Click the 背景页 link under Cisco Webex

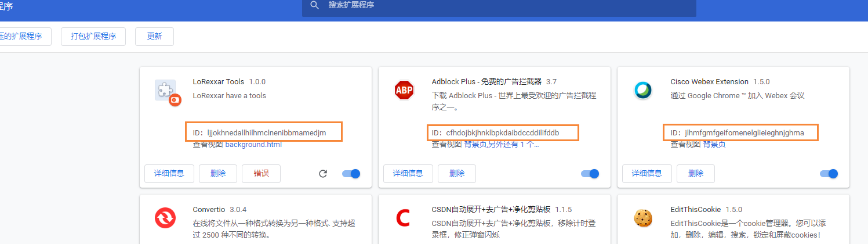click(714, 144)
